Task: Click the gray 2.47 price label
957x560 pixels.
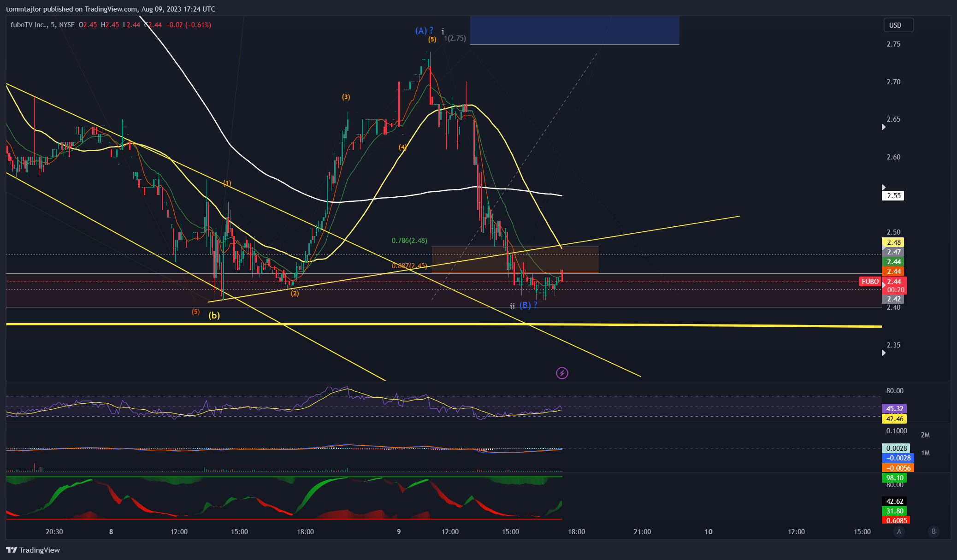Action: click(x=893, y=252)
